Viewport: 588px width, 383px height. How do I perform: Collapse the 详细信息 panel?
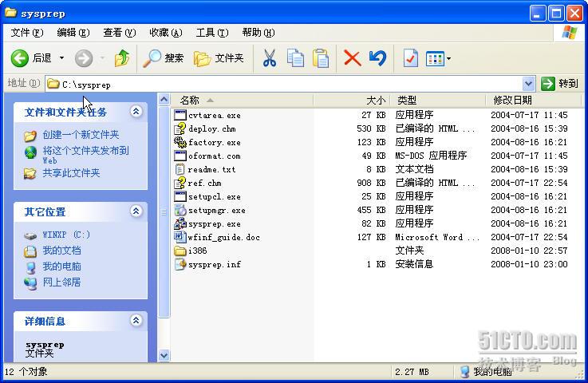point(136,320)
